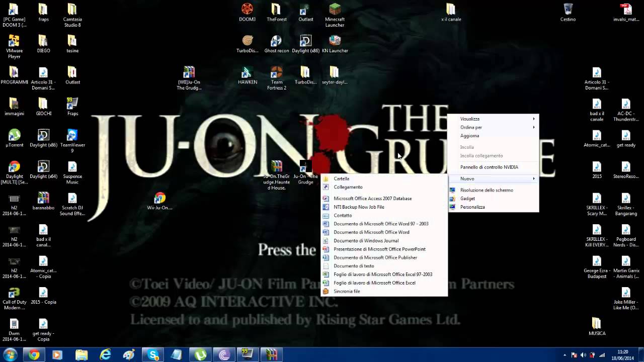The width and height of the screenshot is (644, 362).
Task: Select the invalsi_mat PDF file
Action: 625,12
